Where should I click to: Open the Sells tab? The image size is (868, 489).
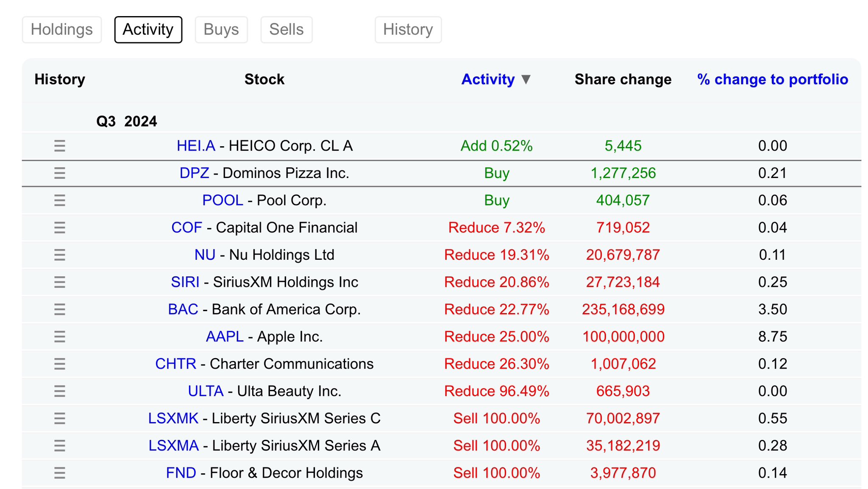click(x=287, y=30)
